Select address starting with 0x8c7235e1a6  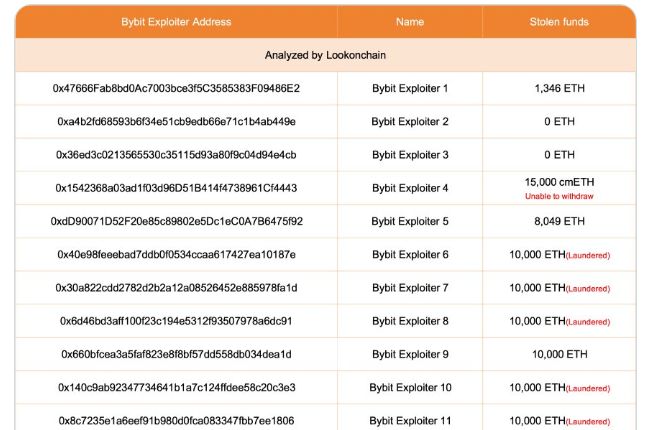(176, 420)
